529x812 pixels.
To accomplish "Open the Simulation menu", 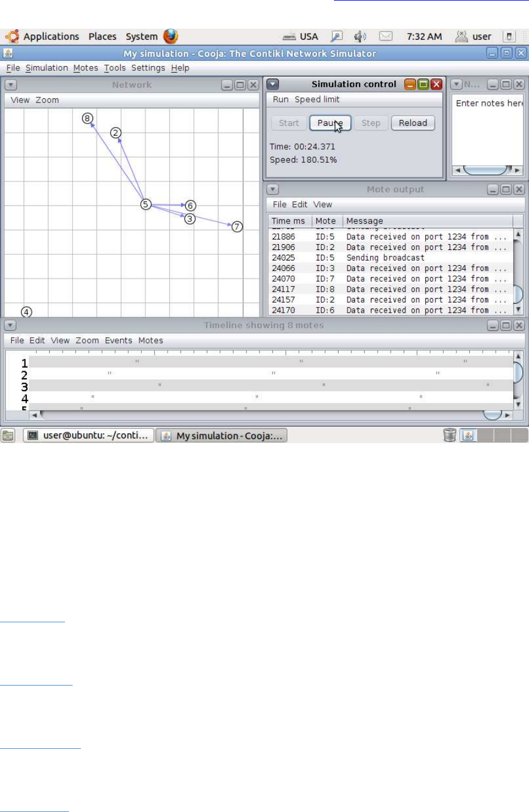I will coord(47,68).
